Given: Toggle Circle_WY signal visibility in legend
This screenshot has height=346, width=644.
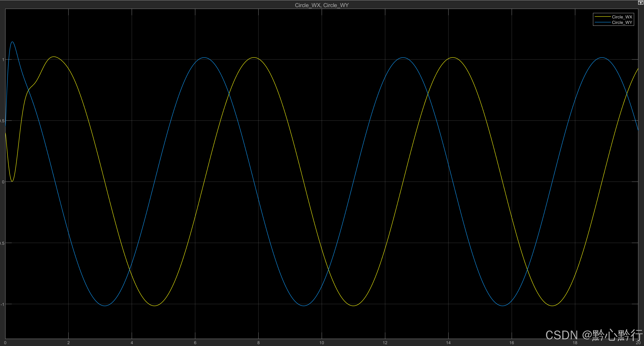Looking at the screenshot, I should pyautogui.click(x=622, y=22).
